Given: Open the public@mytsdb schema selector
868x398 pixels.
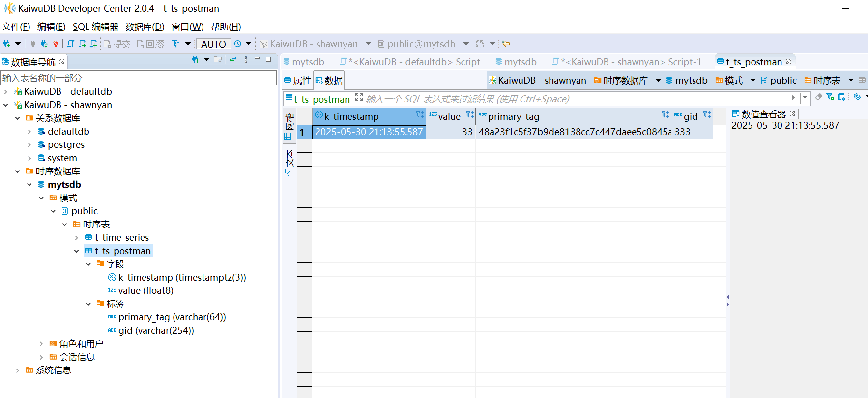Looking at the screenshot, I should click(423, 44).
